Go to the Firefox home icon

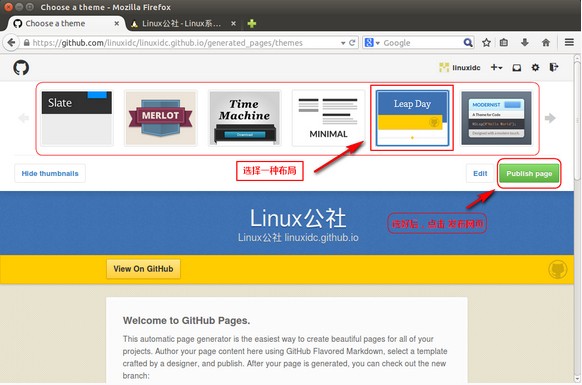pos(546,43)
